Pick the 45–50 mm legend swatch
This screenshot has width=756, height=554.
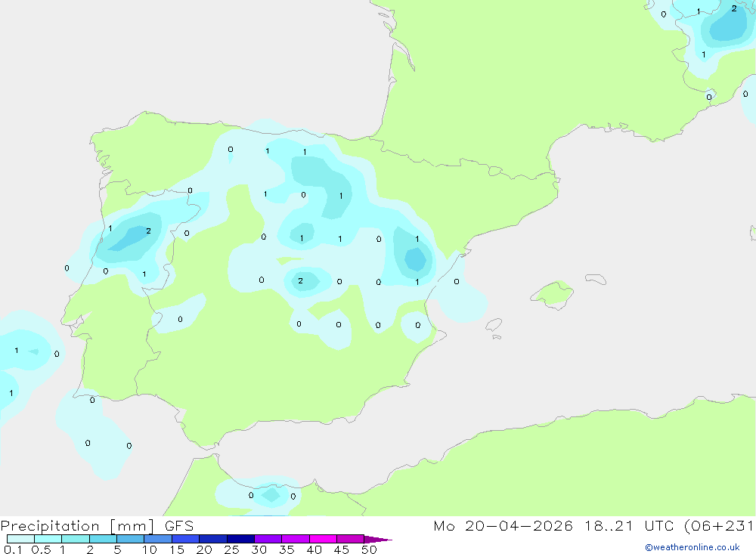[350, 539]
